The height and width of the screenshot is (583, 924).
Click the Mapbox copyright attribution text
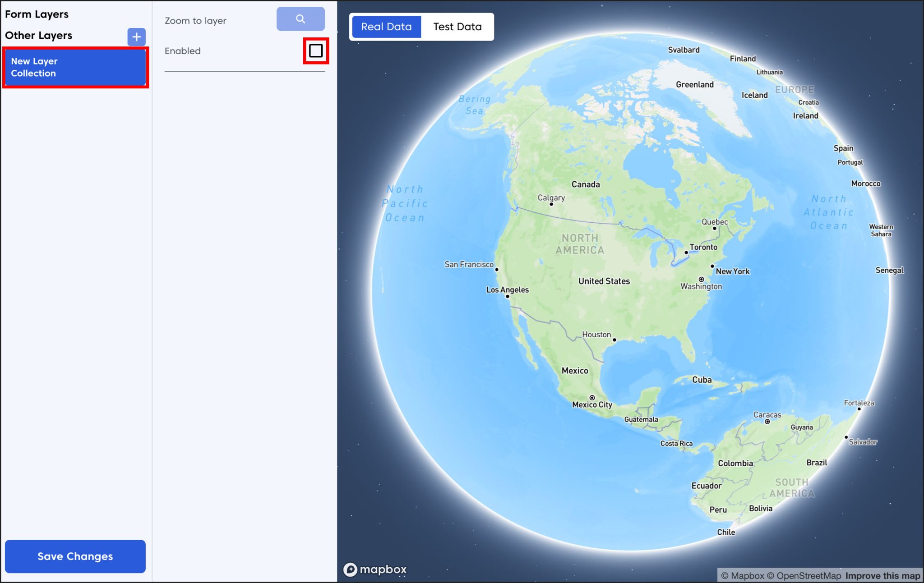(x=744, y=575)
